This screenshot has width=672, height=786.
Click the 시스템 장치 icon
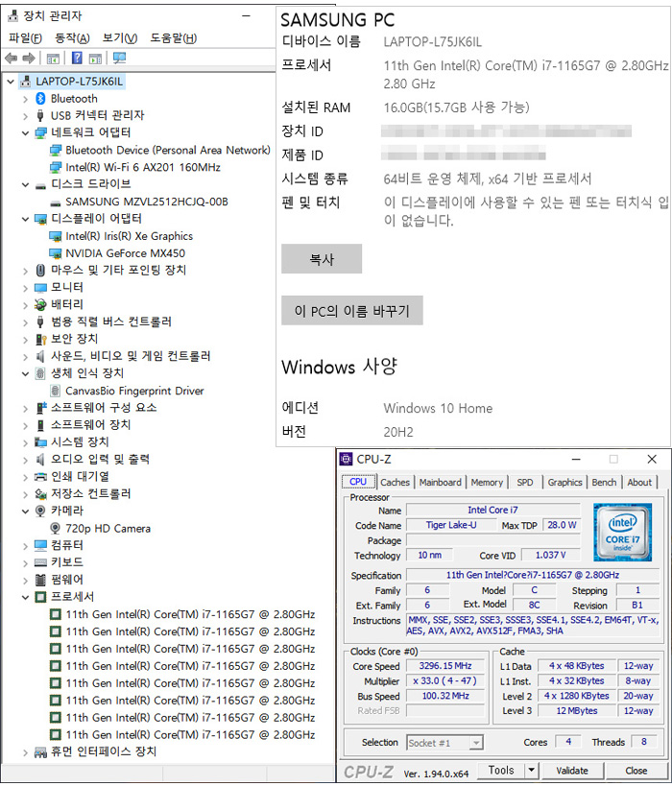(40, 442)
